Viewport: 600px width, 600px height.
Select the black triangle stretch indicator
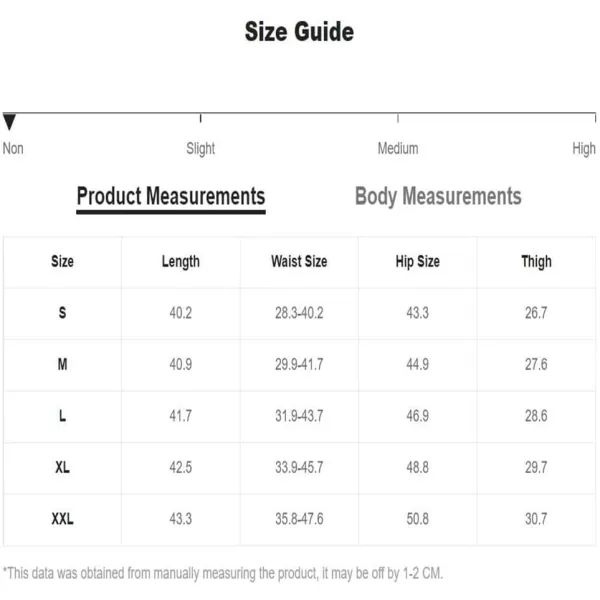pyautogui.click(x=9, y=122)
